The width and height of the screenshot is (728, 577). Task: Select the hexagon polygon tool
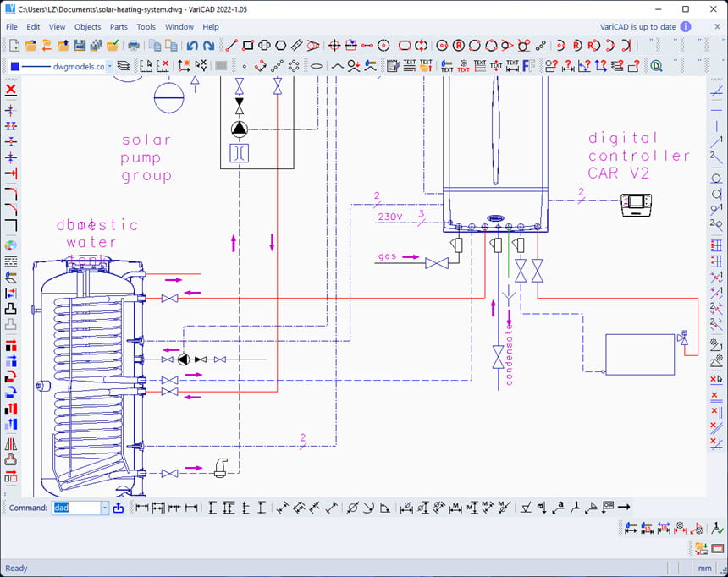pyautogui.click(x=281, y=45)
